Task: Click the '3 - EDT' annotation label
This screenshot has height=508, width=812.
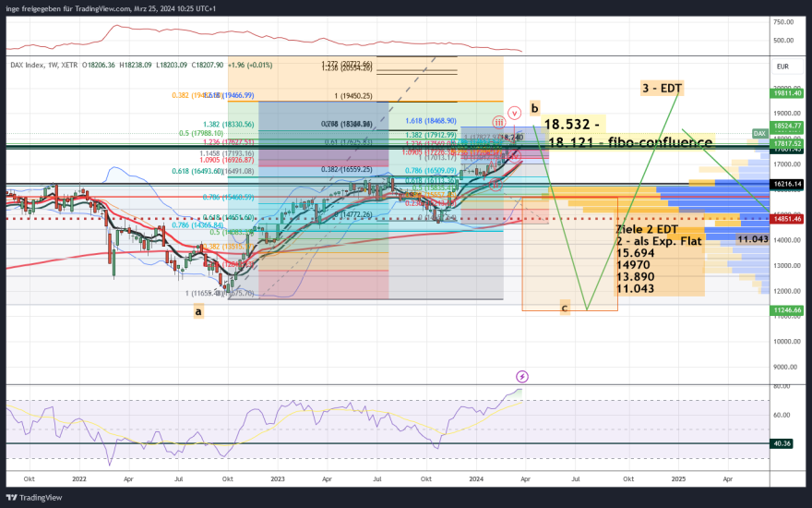Action: 662,89
